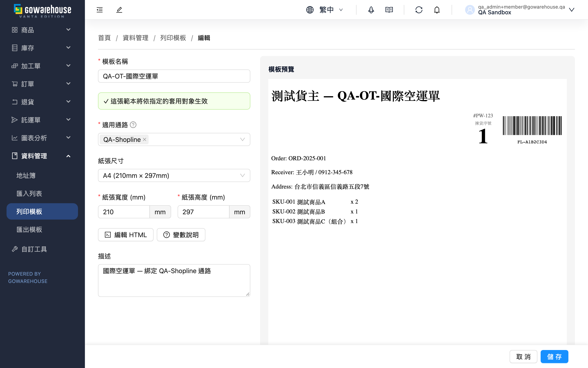Open 匯入列表 in the sidebar
Screen dimensions: 588x368
pos(42,193)
